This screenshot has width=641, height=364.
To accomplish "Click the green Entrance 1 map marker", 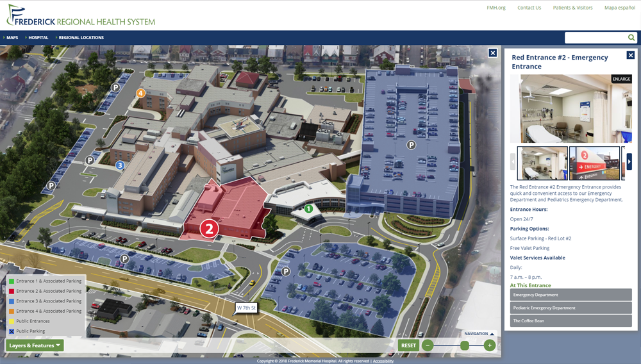I will coord(309,209).
